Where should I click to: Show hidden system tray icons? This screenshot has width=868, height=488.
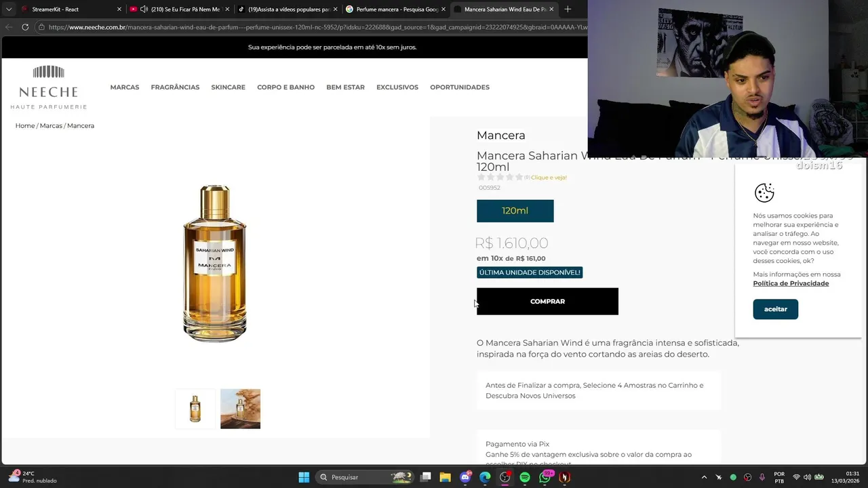pos(704,477)
